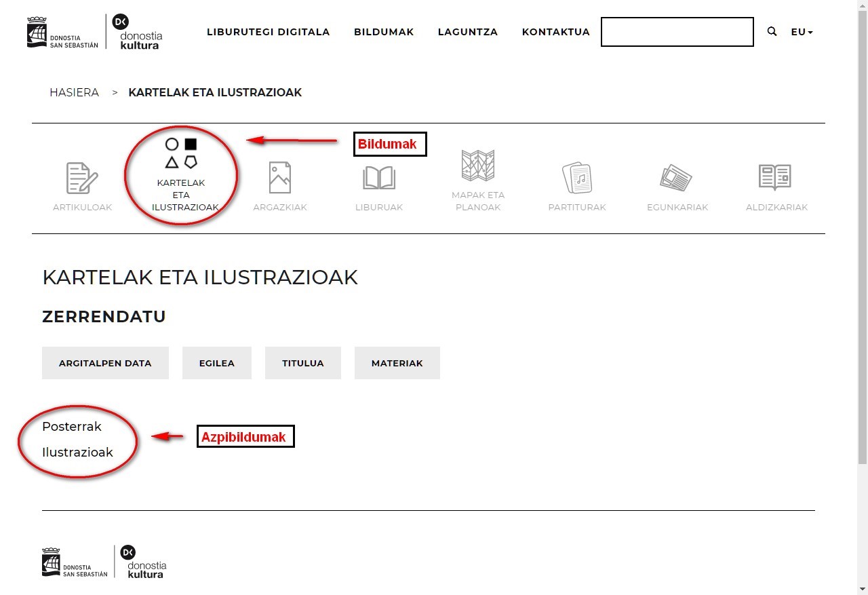Open the Mapak eta Planoak map icon
This screenshot has height=595, width=868.
point(477,166)
